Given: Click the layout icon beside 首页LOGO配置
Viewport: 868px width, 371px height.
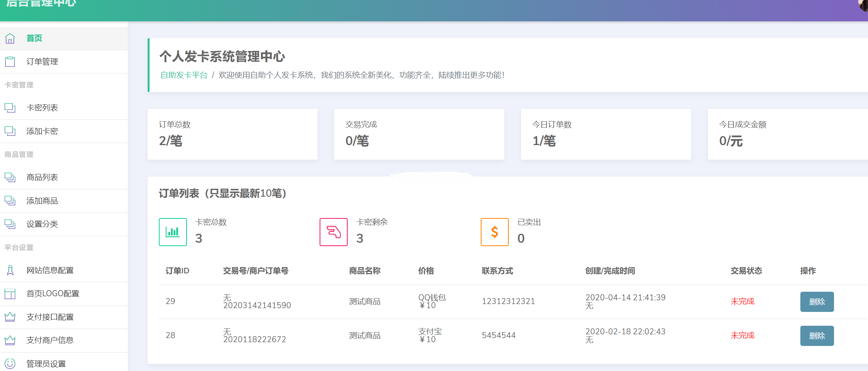Looking at the screenshot, I should [x=10, y=294].
